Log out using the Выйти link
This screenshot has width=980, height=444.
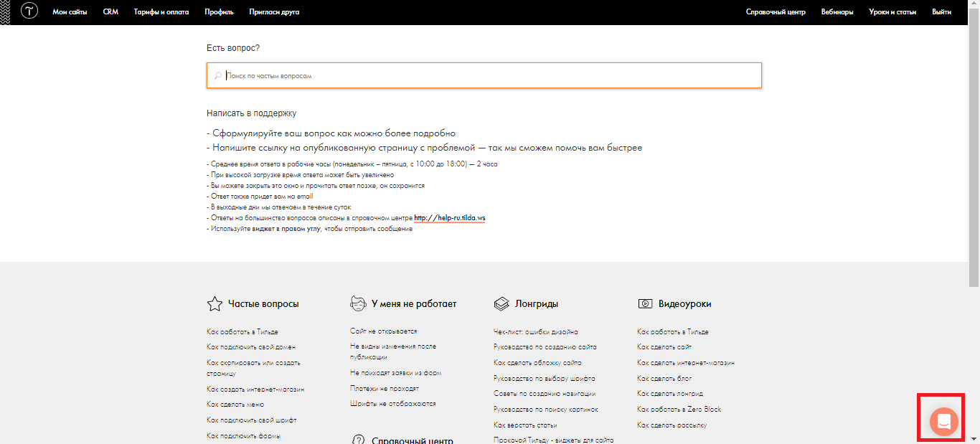point(941,12)
